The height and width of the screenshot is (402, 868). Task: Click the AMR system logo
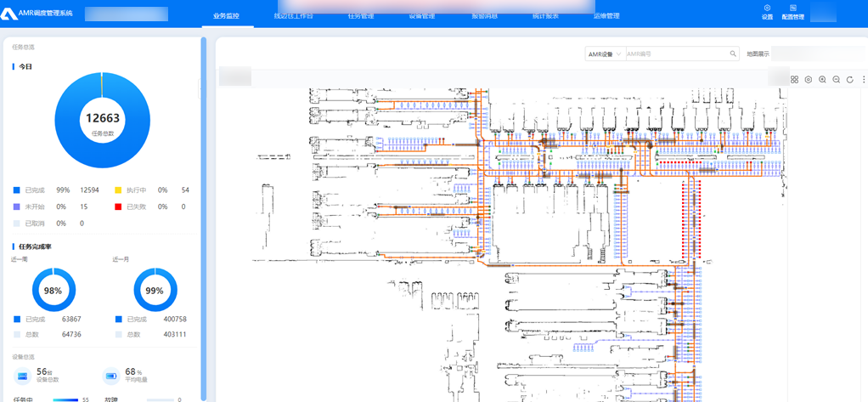tap(10, 13)
